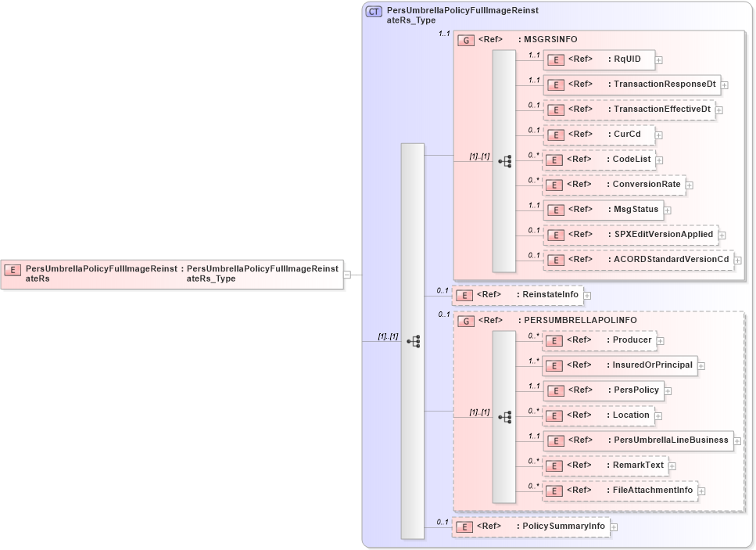756x550 pixels.
Task: Expand the ReinstateInfo element
Action: click(x=588, y=295)
